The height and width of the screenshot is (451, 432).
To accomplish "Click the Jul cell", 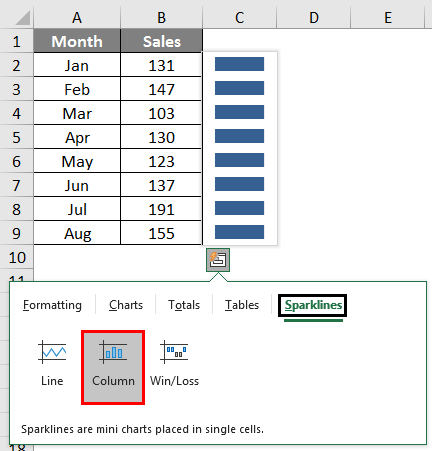I will (x=77, y=209).
